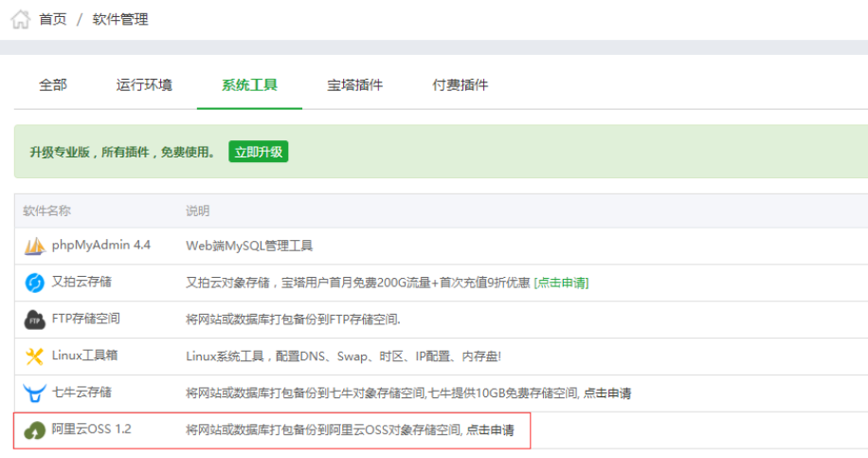Select the 又拍云存储 name text

click(x=81, y=282)
